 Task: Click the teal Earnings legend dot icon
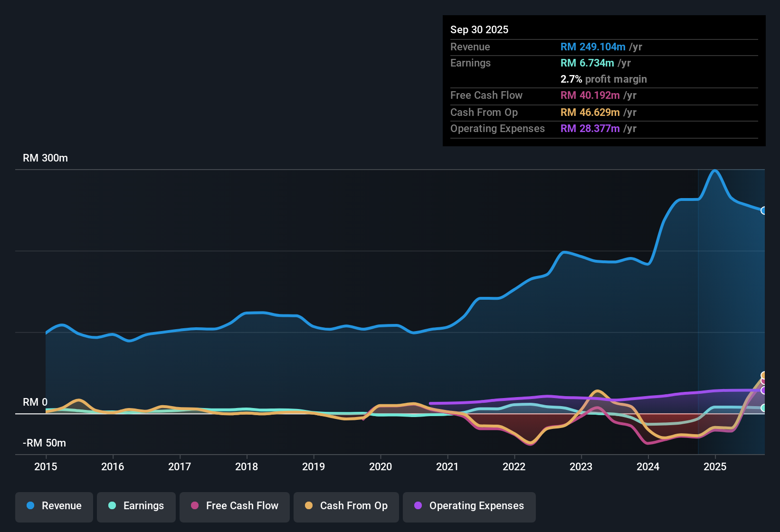(112, 506)
